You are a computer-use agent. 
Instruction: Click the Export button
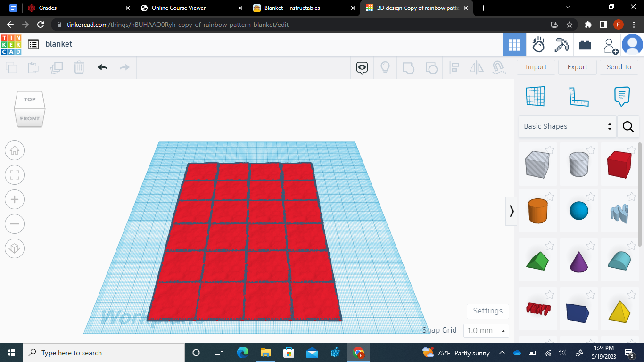577,67
